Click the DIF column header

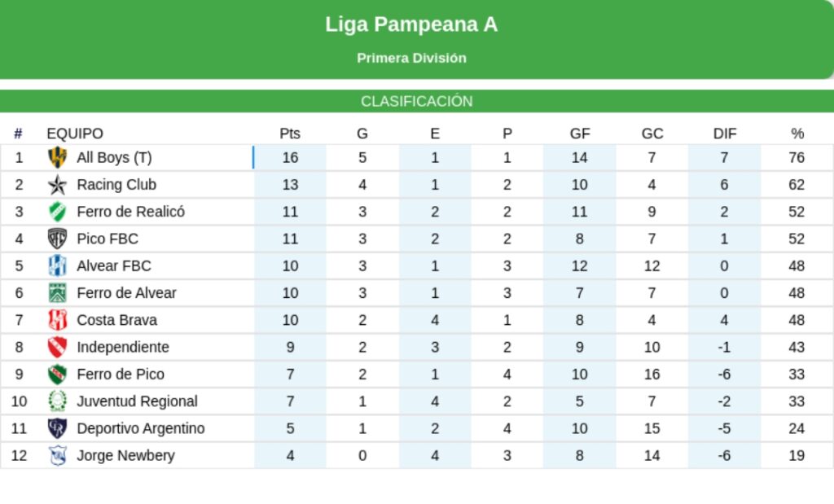point(724,134)
